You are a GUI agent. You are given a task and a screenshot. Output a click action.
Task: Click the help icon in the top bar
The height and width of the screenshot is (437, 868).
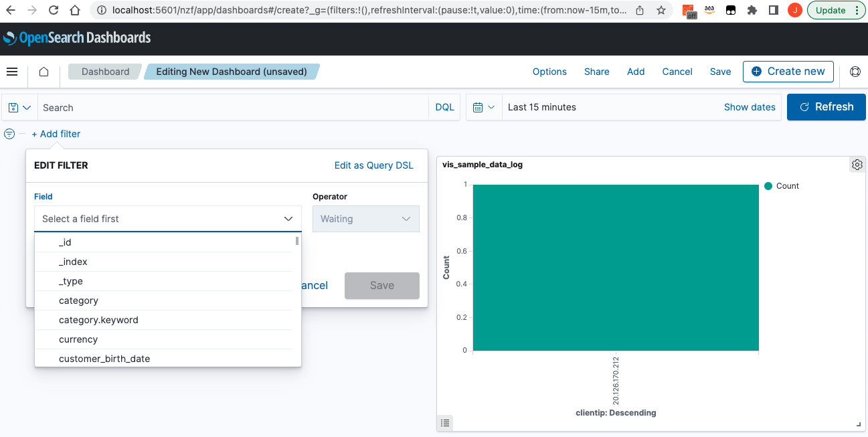[x=855, y=72]
